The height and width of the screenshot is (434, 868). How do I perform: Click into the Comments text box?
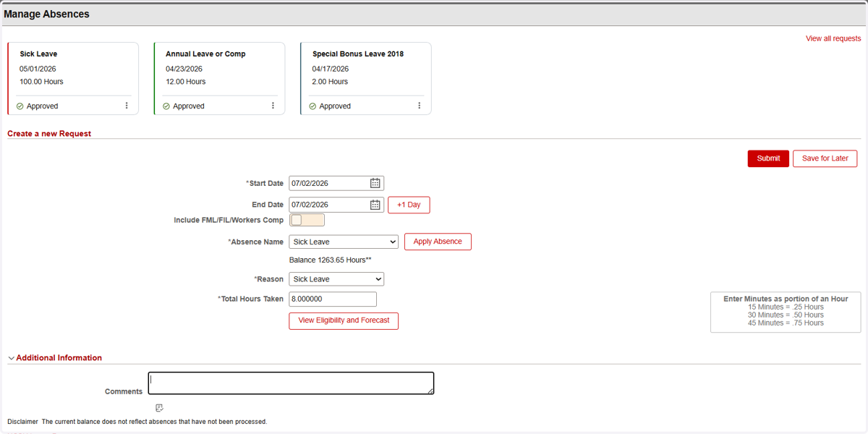click(291, 383)
